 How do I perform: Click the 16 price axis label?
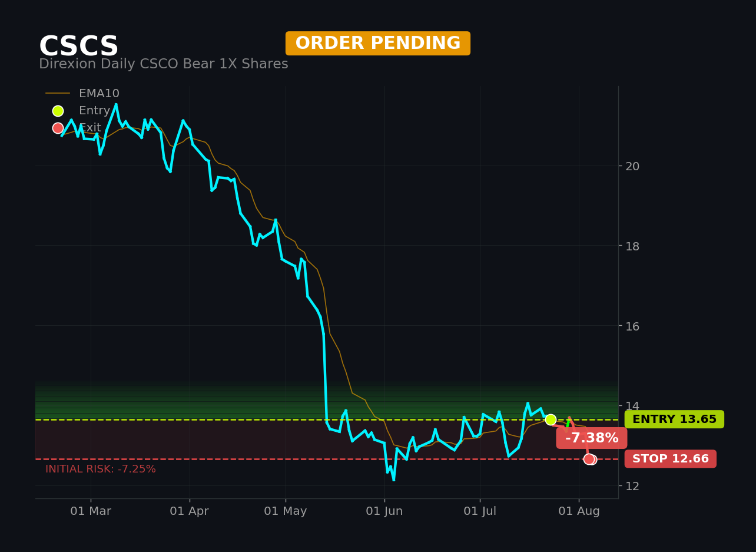(632, 326)
